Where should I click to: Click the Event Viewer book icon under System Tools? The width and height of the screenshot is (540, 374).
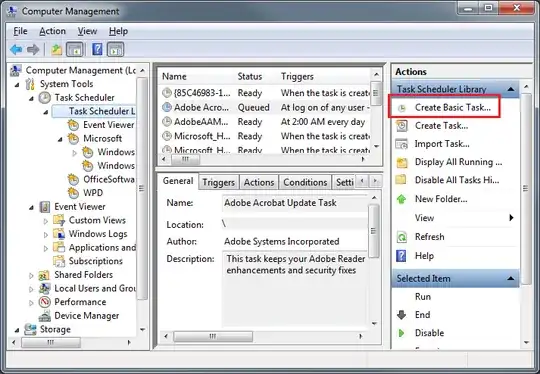pos(45,207)
